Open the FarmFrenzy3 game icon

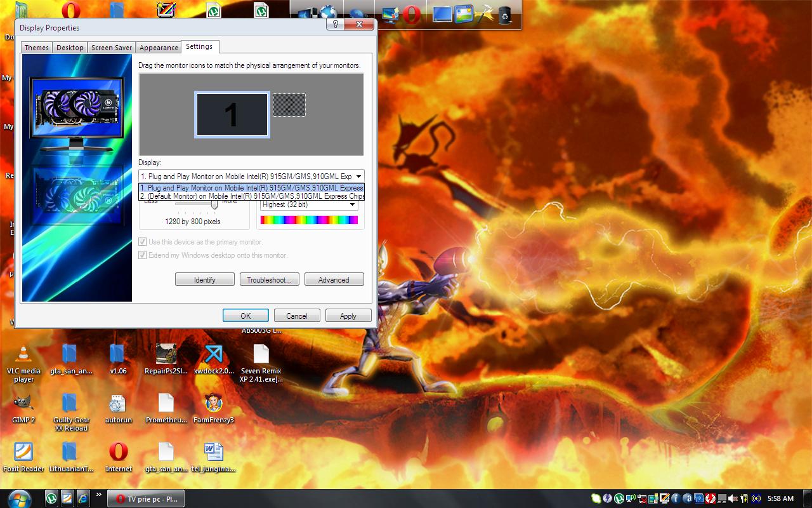(x=214, y=407)
